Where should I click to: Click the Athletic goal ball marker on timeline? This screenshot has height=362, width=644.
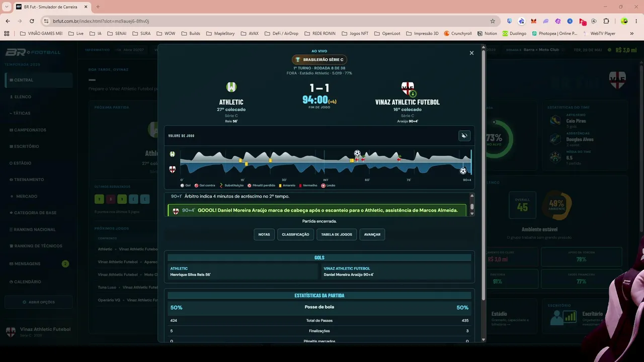[357, 153]
